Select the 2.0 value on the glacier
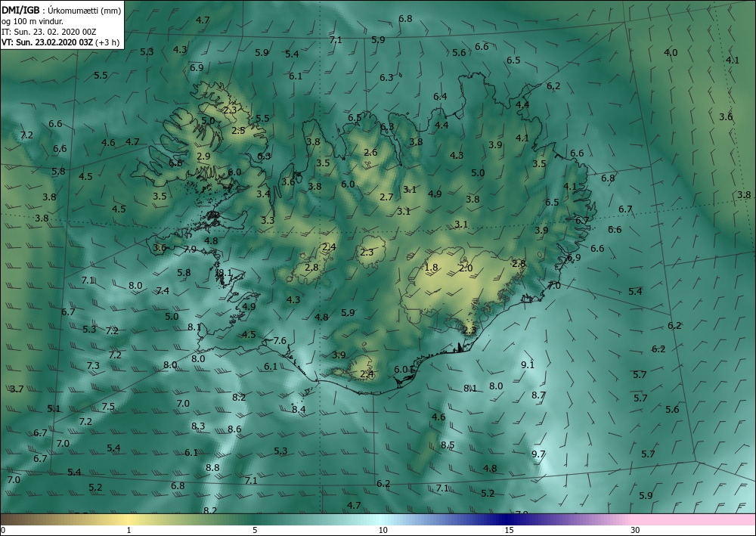Viewport: 756px width, 536px height. point(466,268)
